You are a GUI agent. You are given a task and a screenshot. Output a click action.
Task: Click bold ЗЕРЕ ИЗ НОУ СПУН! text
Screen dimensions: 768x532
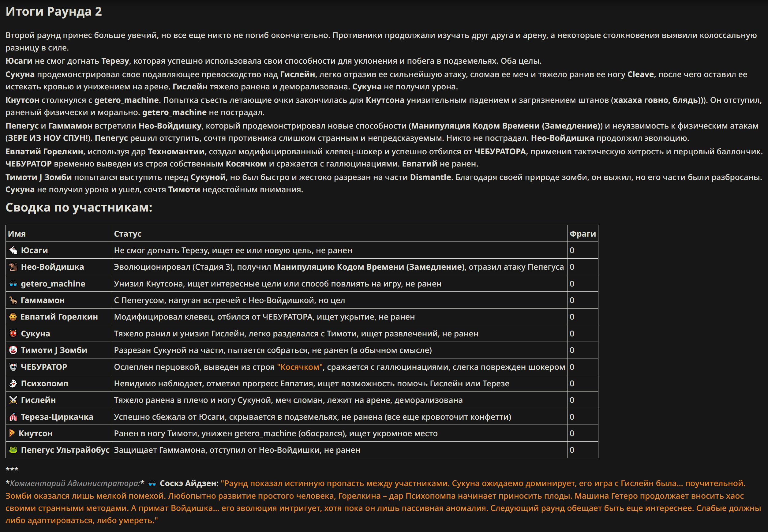click(48, 138)
